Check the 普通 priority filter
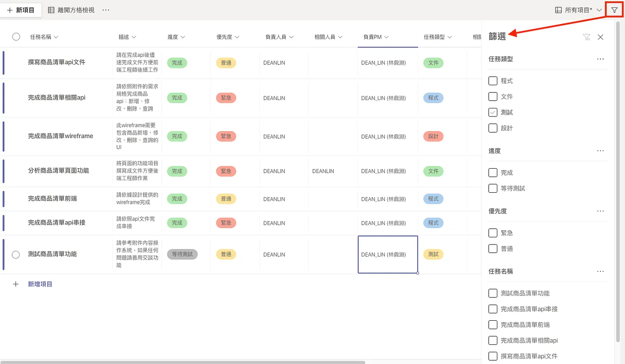The image size is (625, 364). click(493, 248)
